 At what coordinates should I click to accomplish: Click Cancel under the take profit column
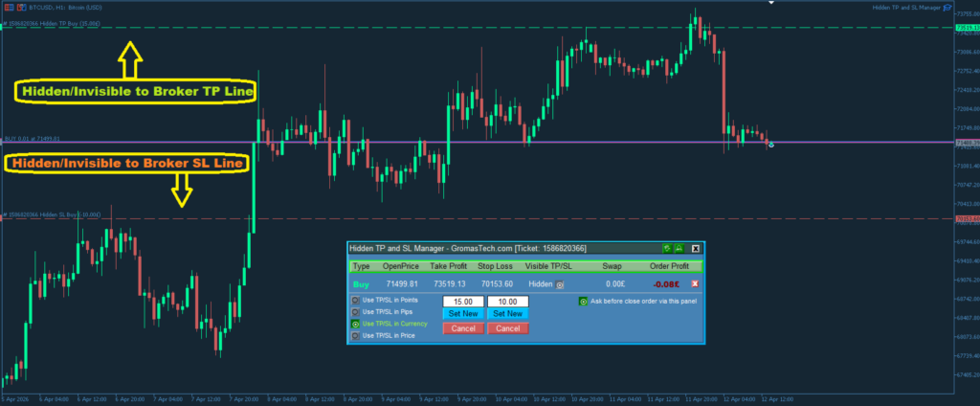click(463, 328)
